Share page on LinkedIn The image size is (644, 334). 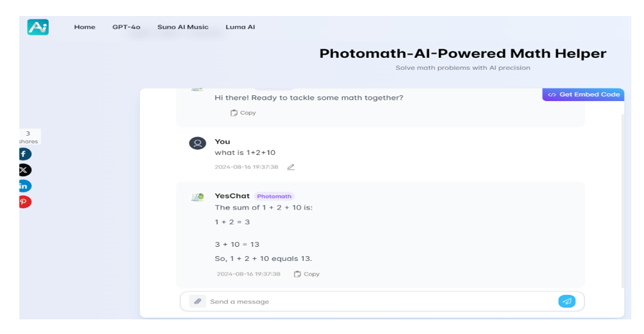(25, 186)
